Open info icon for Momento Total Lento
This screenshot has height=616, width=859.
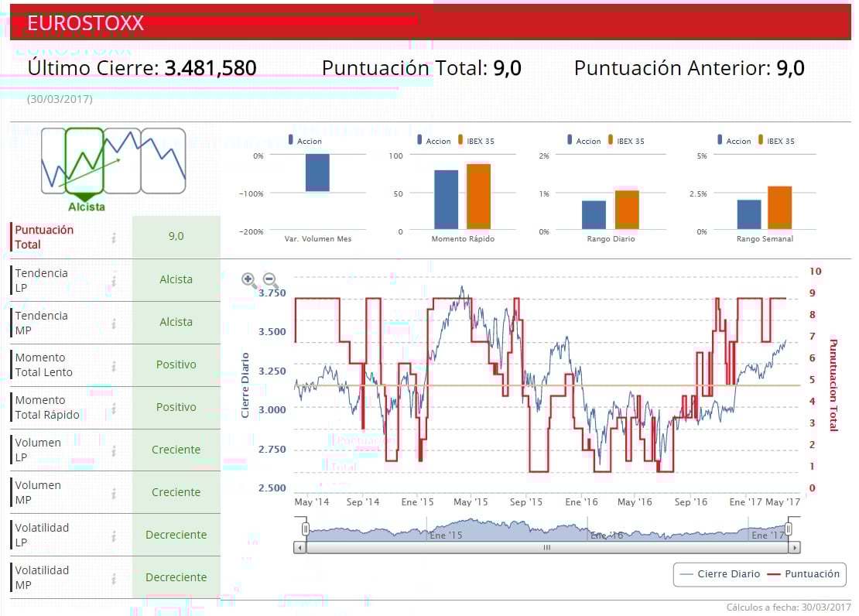click(x=114, y=365)
